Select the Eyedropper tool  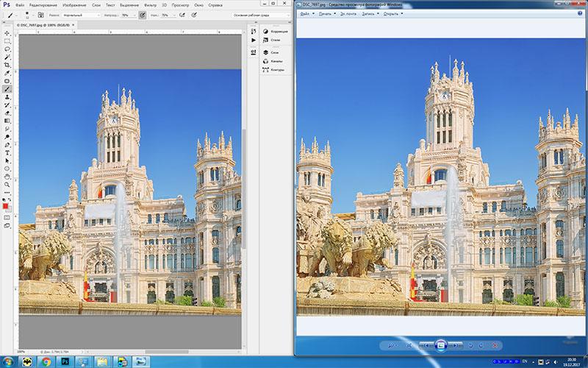tap(7, 73)
